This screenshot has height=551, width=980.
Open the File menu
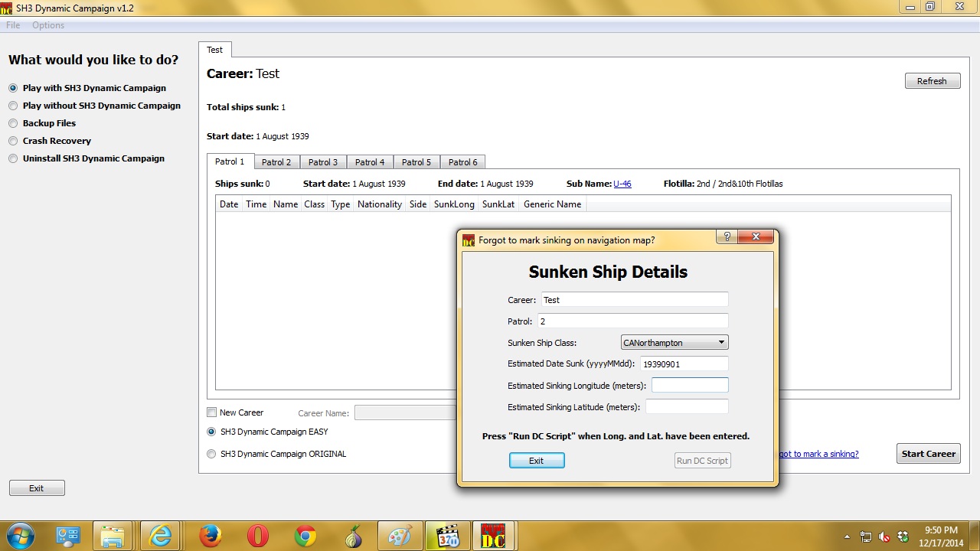tap(13, 25)
